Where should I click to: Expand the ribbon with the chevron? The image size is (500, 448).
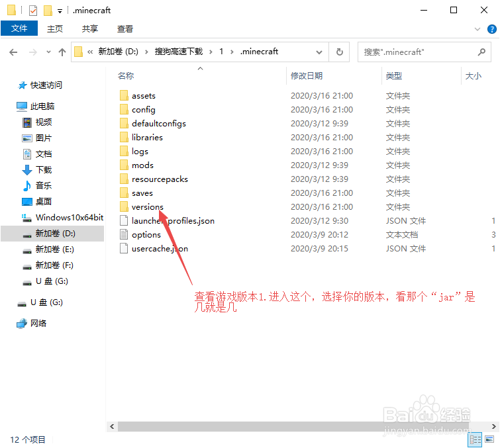pos(477,29)
